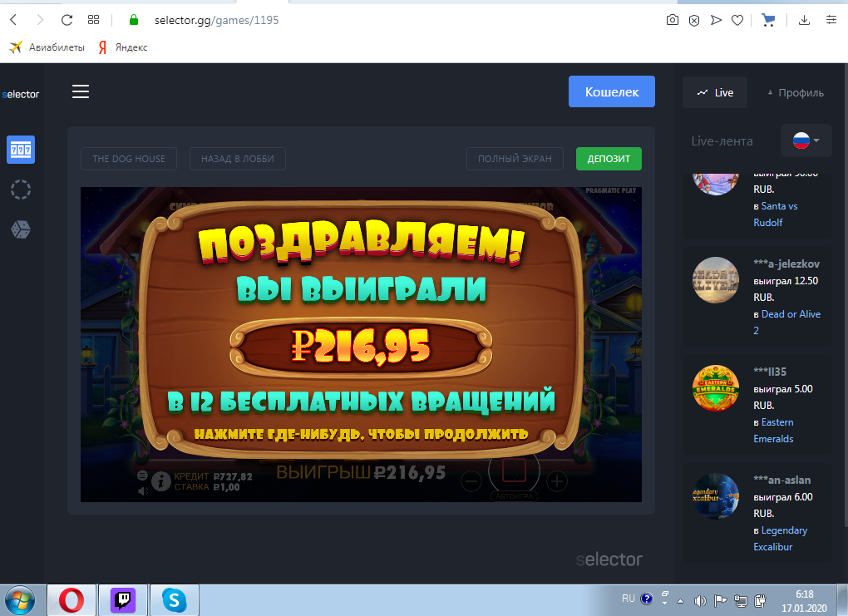Open the hamburger menu
This screenshot has height=616, width=848.
pyautogui.click(x=81, y=91)
